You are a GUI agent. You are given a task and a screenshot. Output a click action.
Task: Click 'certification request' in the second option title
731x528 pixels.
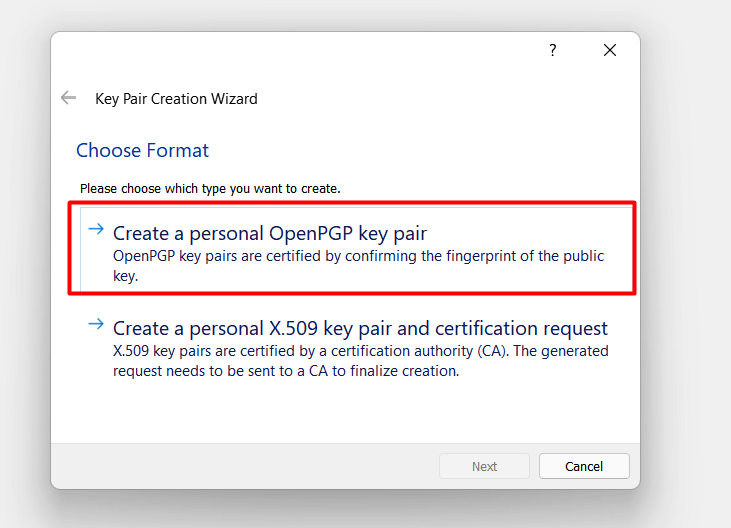tap(521, 329)
